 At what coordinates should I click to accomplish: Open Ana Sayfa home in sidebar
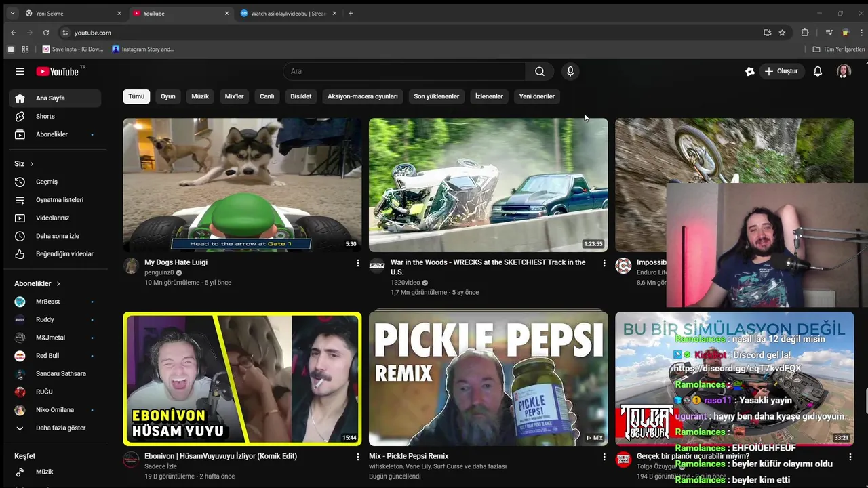[x=55, y=98]
